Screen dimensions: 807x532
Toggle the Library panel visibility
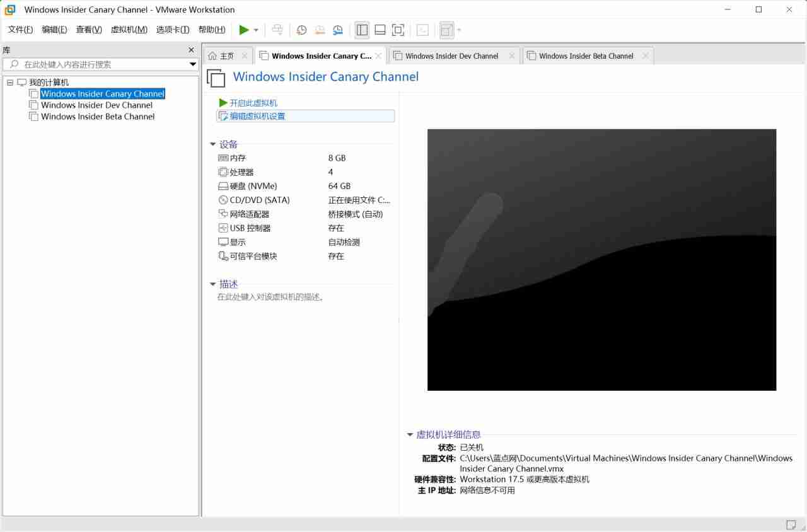click(x=361, y=30)
